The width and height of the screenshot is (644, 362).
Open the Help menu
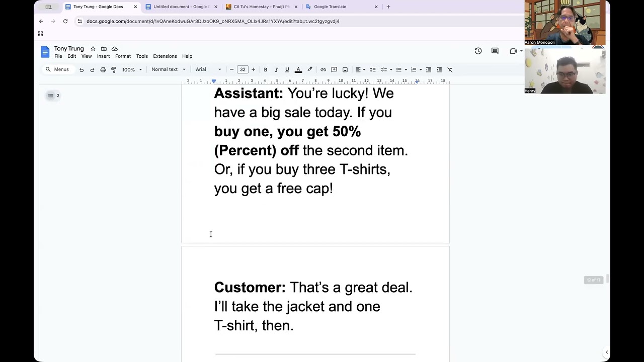[x=187, y=56]
